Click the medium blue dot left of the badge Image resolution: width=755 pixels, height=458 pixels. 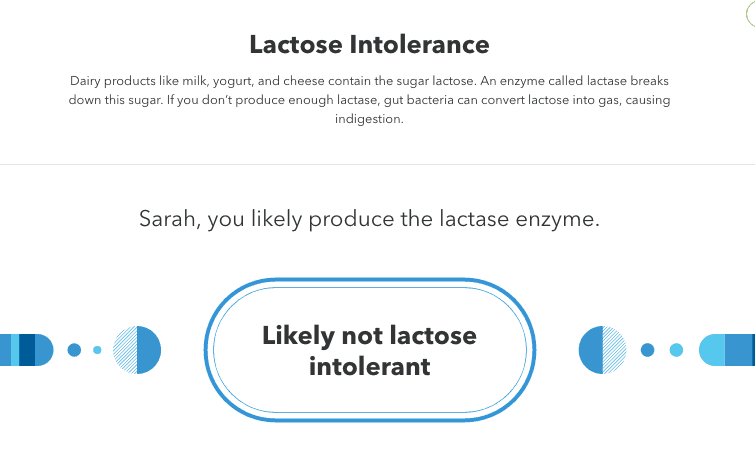74,350
